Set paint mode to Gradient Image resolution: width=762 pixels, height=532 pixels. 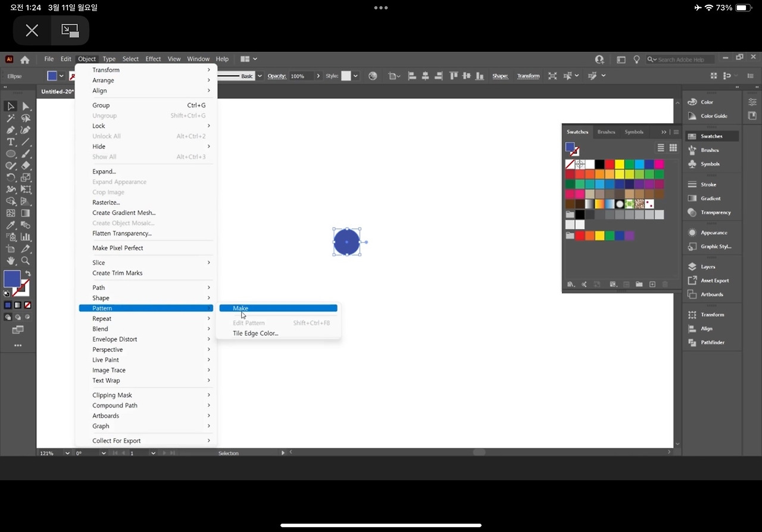point(18,305)
